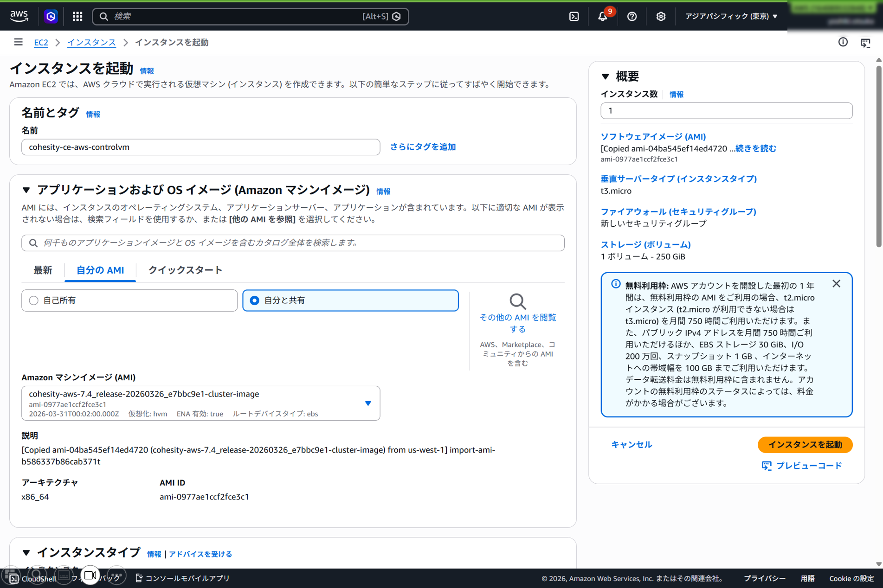Click ファイアウォール (セキュリティグループ) summary link

[x=678, y=211]
